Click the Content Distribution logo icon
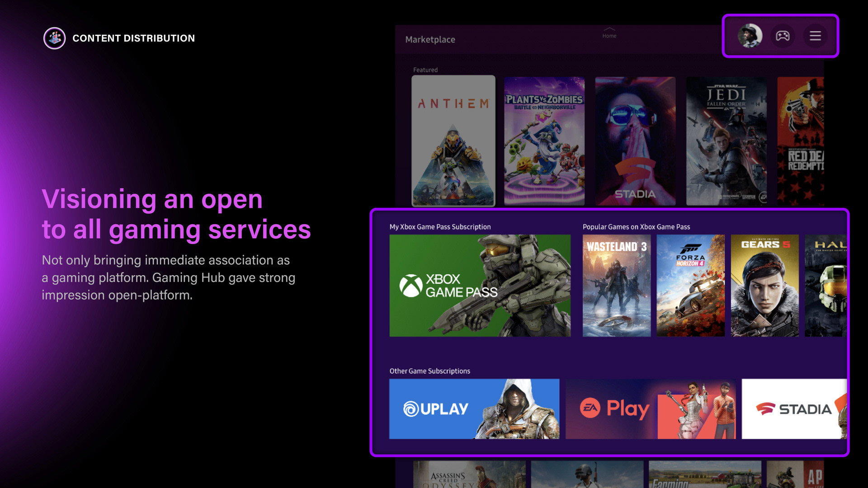The width and height of the screenshot is (868, 488). pos(55,38)
